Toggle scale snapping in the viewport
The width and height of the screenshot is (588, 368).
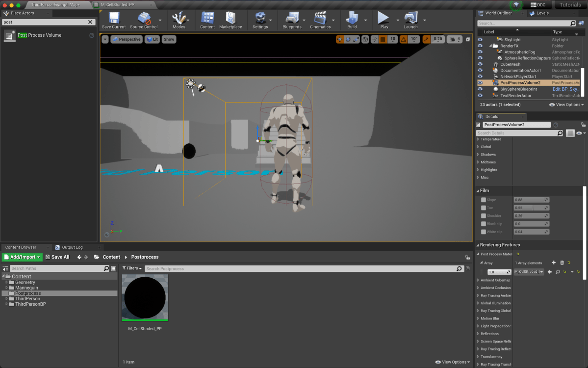click(x=426, y=39)
